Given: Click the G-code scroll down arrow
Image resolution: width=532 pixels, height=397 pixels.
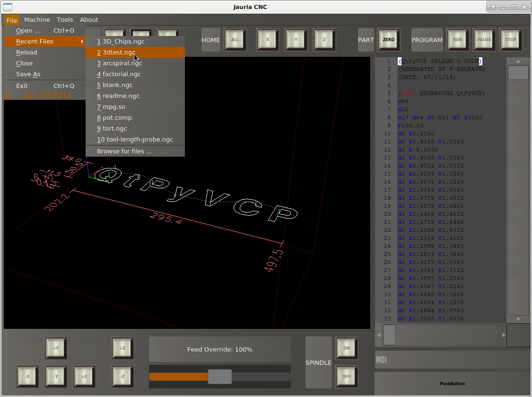Looking at the screenshot, I should click(x=518, y=319).
